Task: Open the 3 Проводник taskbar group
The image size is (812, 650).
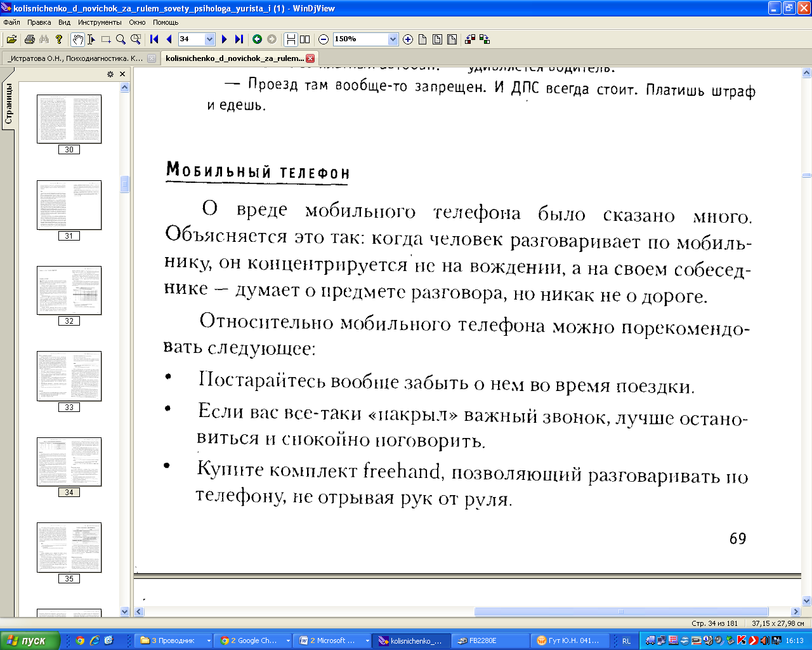Action: click(x=175, y=640)
